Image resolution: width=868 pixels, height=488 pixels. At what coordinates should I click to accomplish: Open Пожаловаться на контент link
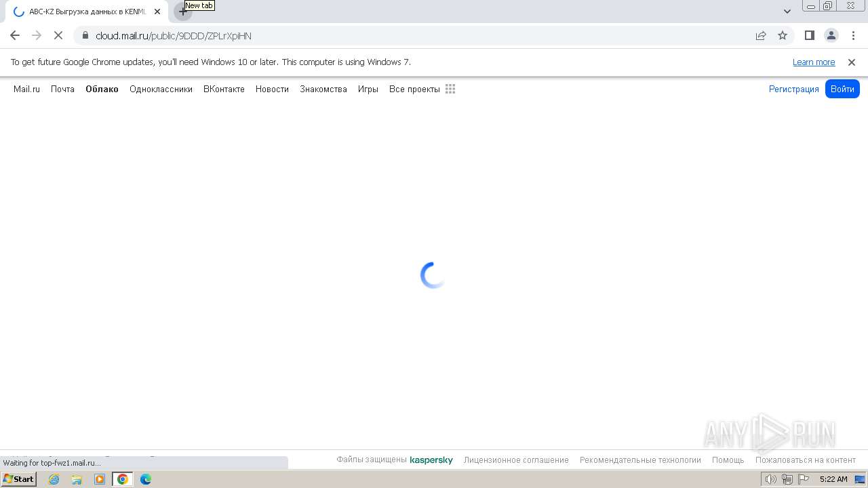click(x=806, y=460)
